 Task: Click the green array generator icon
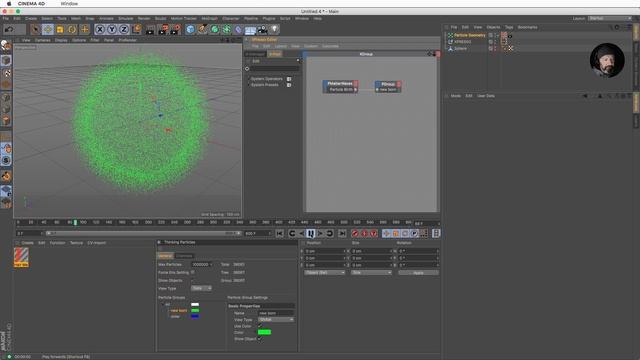(x=227, y=29)
